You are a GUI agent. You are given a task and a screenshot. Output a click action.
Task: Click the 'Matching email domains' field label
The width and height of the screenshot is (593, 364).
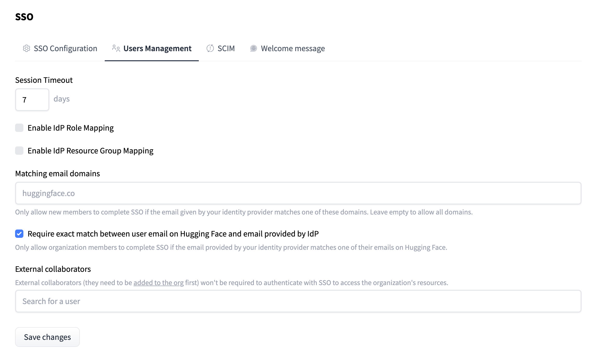tap(57, 173)
